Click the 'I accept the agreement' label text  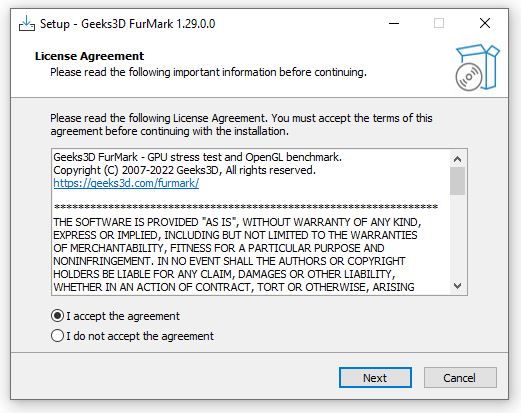[123, 316]
